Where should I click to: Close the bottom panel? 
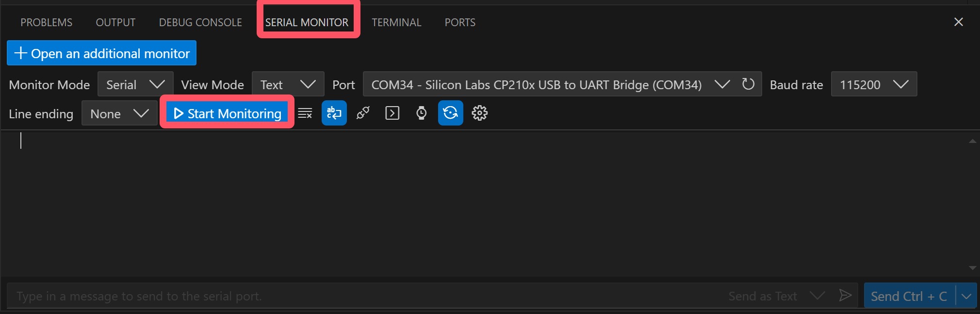pyautogui.click(x=958, y=22)
